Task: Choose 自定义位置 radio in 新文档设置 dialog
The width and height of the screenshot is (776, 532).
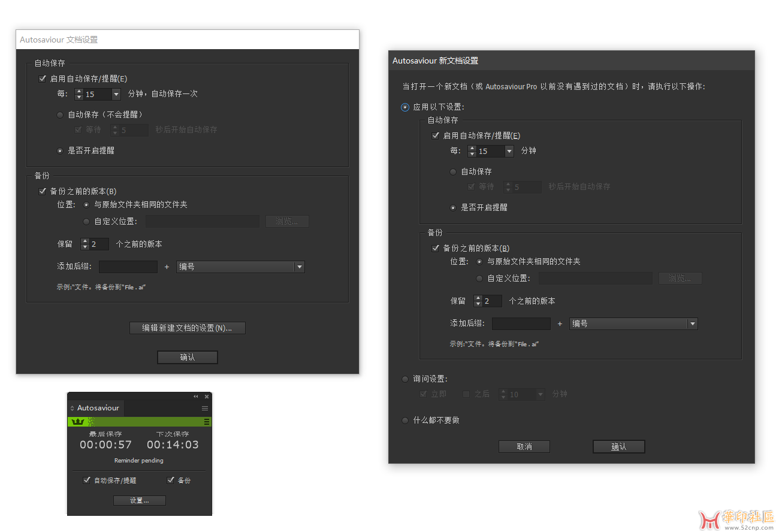Action: click(479, 279)
